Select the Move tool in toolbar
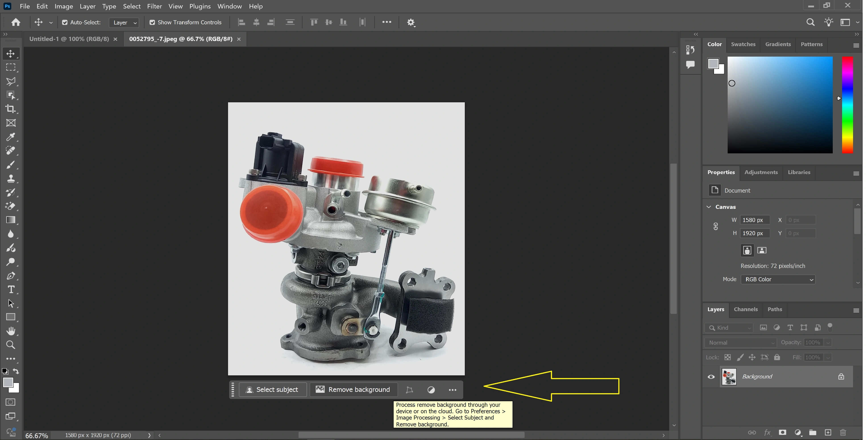The image size is (868, 440). click(x=11, y=53)
